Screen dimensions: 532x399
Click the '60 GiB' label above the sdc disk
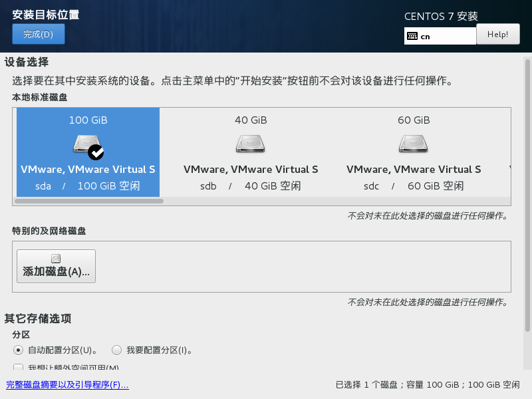point(414,120)
